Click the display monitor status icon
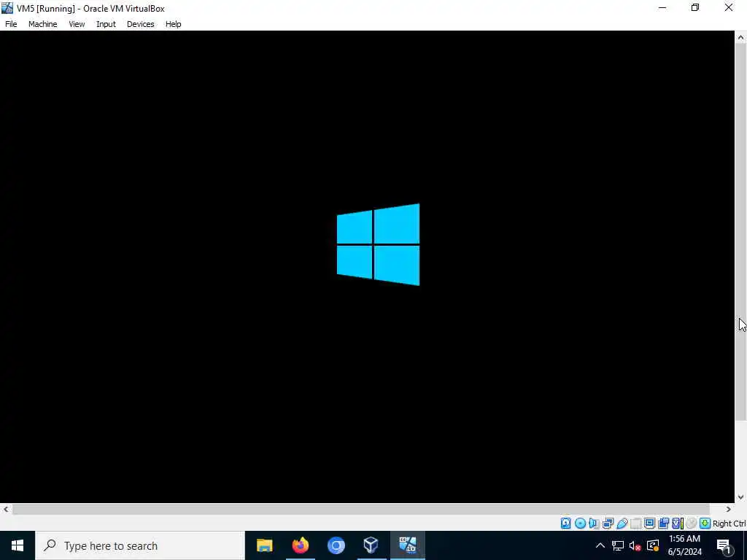Image resolution: width=747 pixels, height=560 pixels. coord(649,524)
